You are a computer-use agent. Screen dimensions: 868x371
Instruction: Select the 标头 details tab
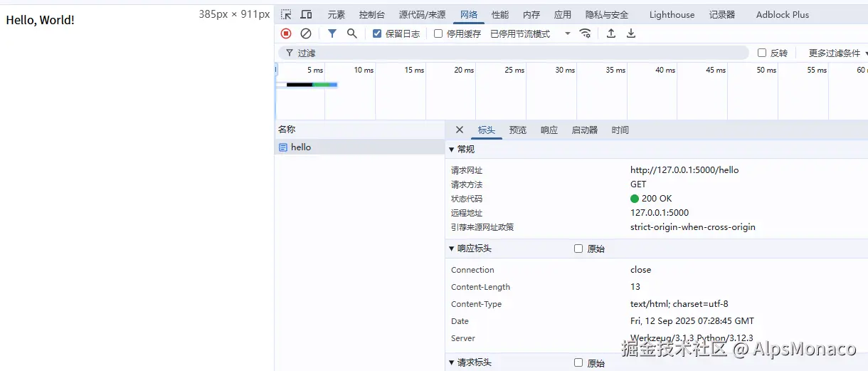(487, 130)
